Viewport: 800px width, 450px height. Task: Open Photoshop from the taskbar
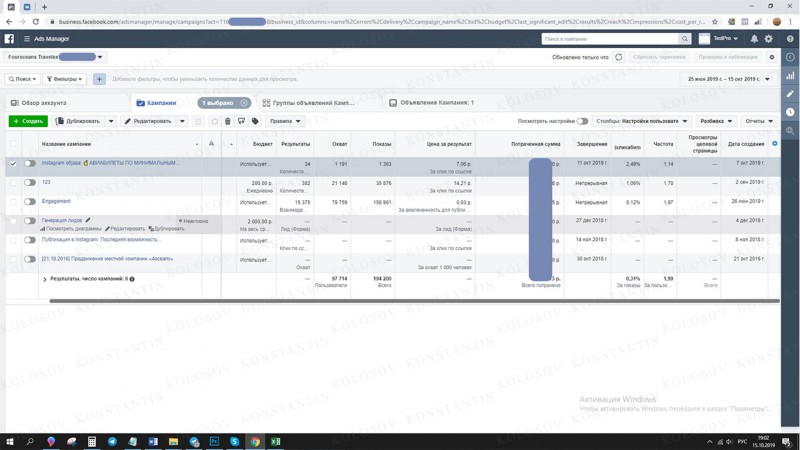point(214,441)
